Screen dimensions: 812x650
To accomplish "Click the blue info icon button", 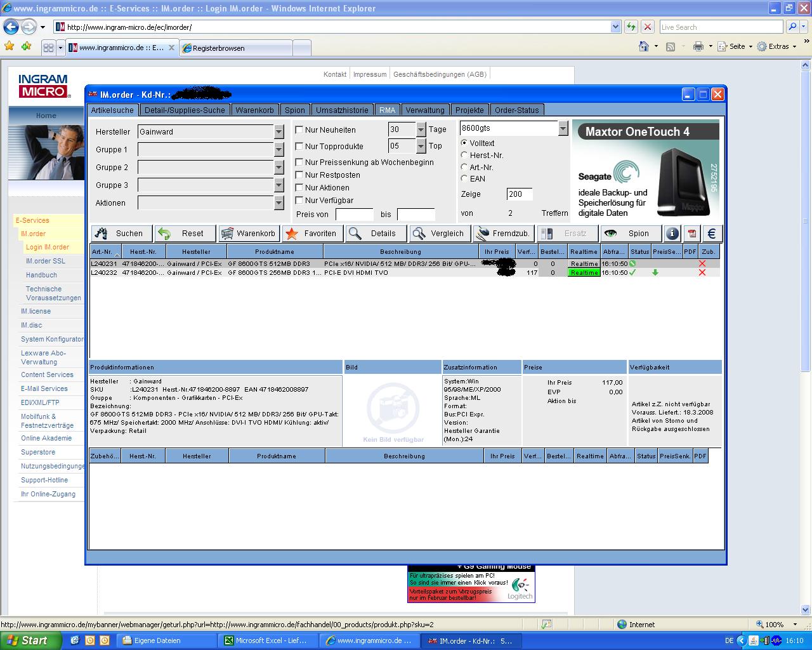I will click(x=672, y=234).
